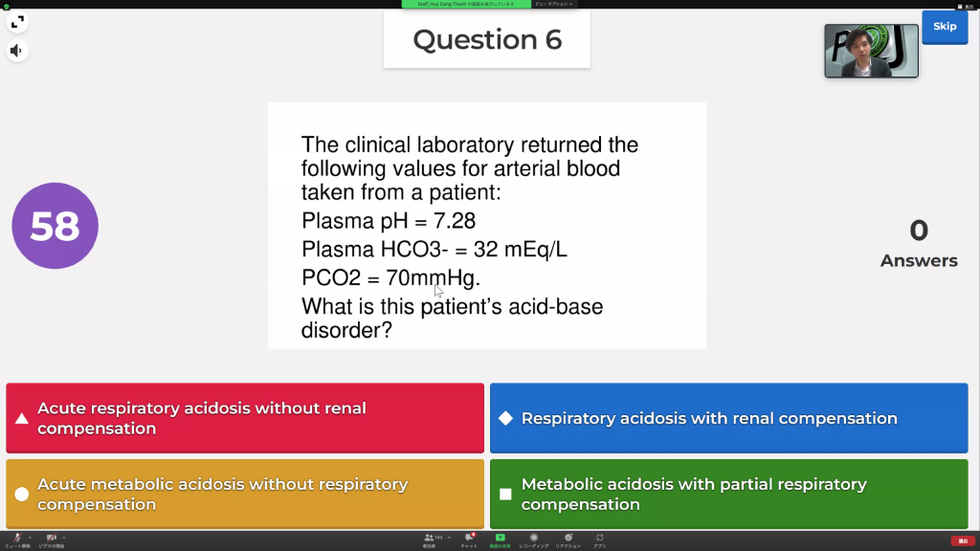This screenshot has width=980, height=551.
Task: Select the green square answer option
Action: [728, 494]
